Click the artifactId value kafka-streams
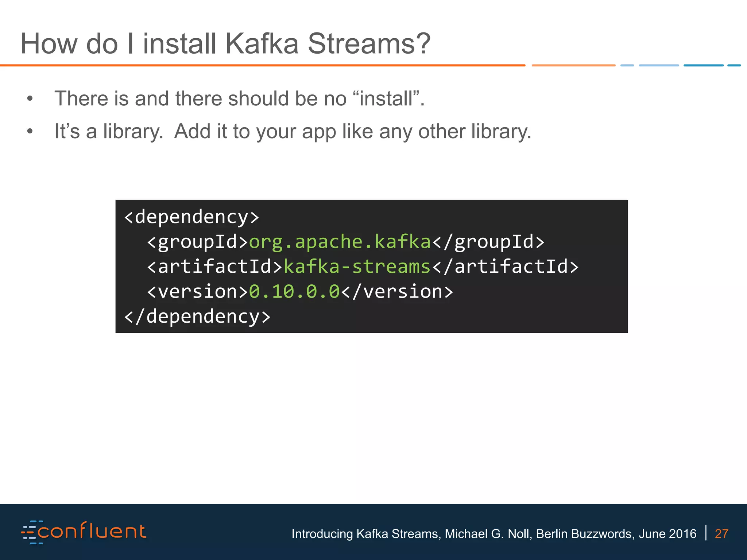Image resolution: width=747 pixels, height=560 pixels. coord(357,267)
